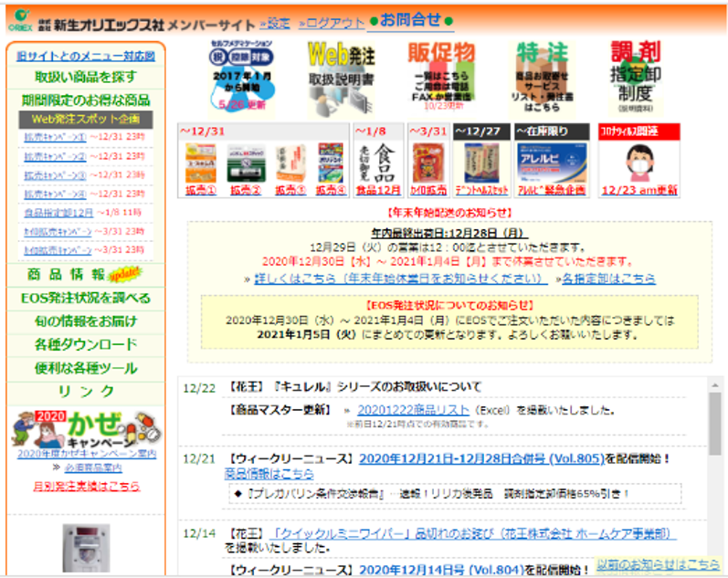Open クイックルミニワイパー 品切れのお詫び link

[472, 534]
